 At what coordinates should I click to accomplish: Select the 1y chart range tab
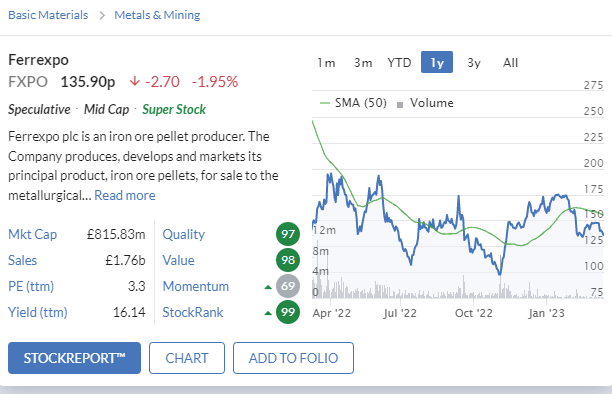pyautogui.click(x=437, y=62)
